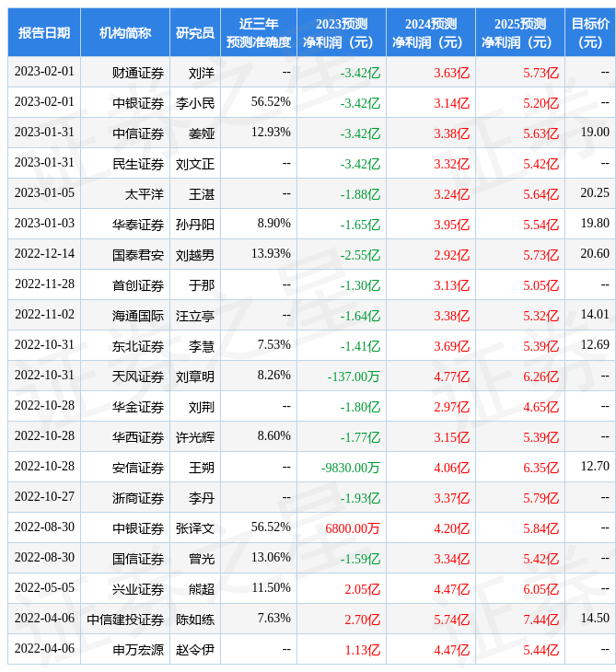Select analyst 姜娅 in the 研究员 column
The height and width of the screenshot is (672, 616).
click(202, 133)
